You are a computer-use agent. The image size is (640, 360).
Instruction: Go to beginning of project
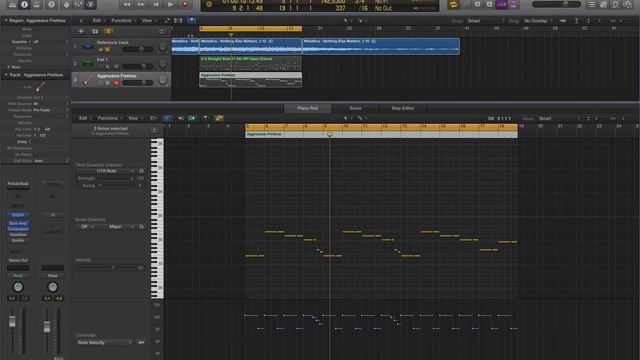click(156, 4)
